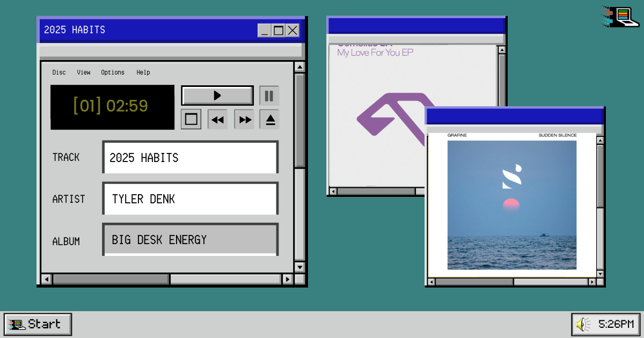Screen dimensions: 644x338
Task: Select the ALBUM field showing BIG DESK ENERGY
Action: point(191,239)
